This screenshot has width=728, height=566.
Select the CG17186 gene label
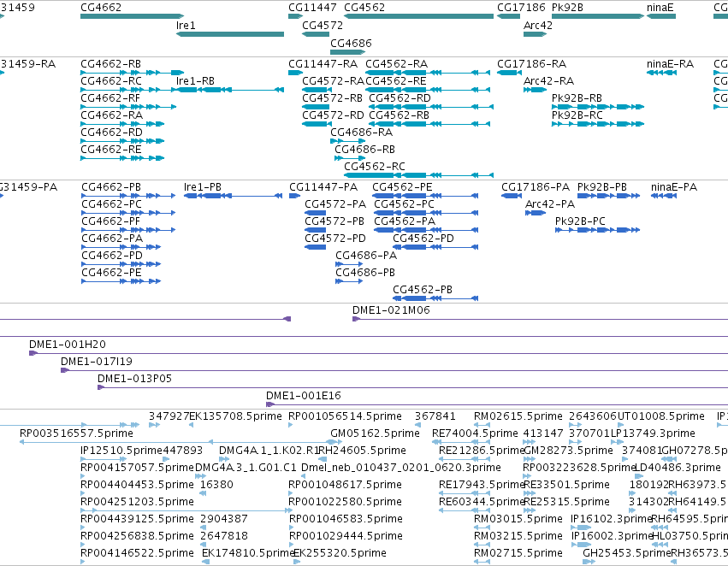[x=521, y=8]
